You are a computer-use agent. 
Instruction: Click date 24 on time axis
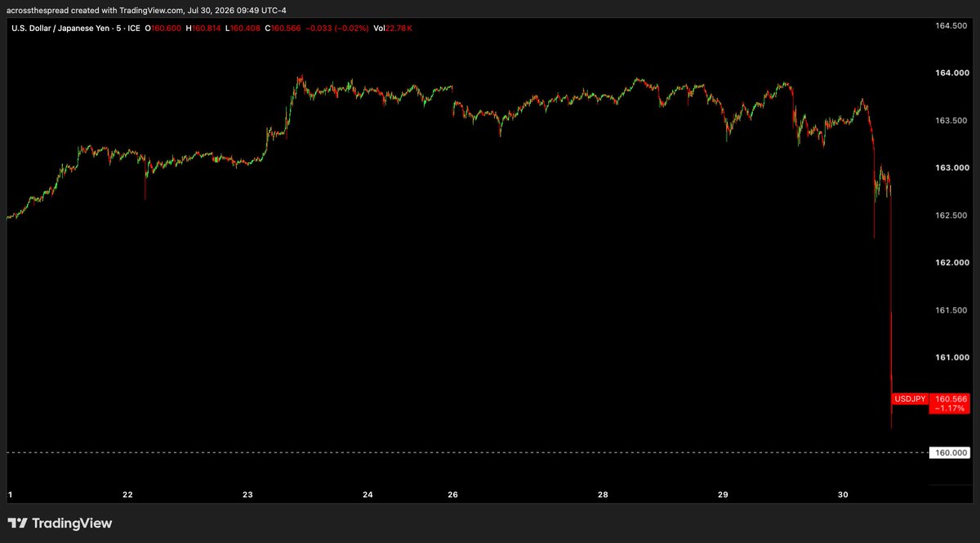point(368,495)
